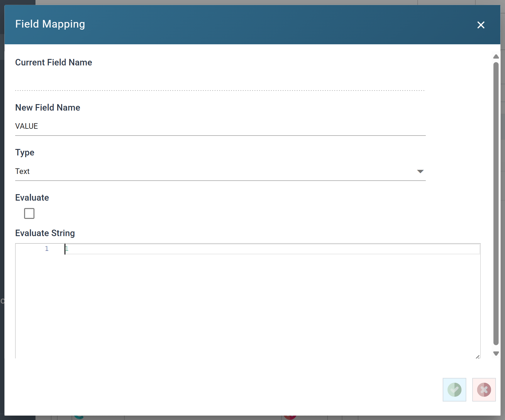Click the New Field Name input
Viewport: 505px width, 420px height.
pyautogui.click(x=220, y=126)
